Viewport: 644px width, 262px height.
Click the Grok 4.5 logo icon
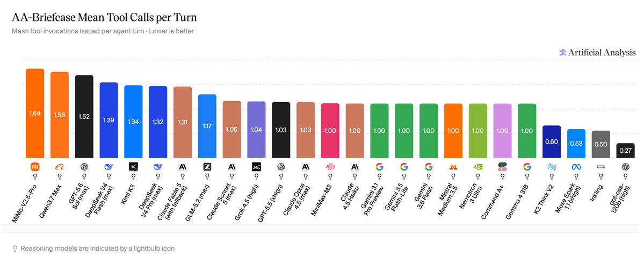[x=256, y=167]
